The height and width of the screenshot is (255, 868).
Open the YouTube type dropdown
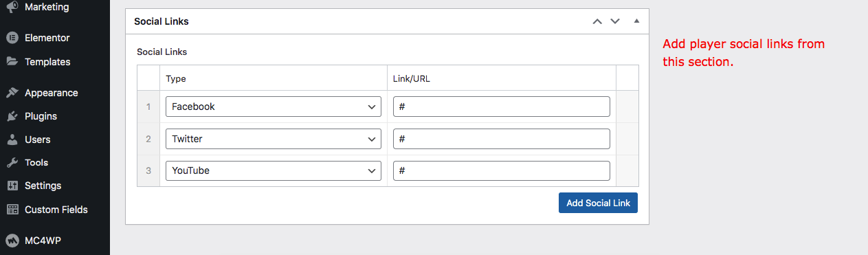point(274,170)
